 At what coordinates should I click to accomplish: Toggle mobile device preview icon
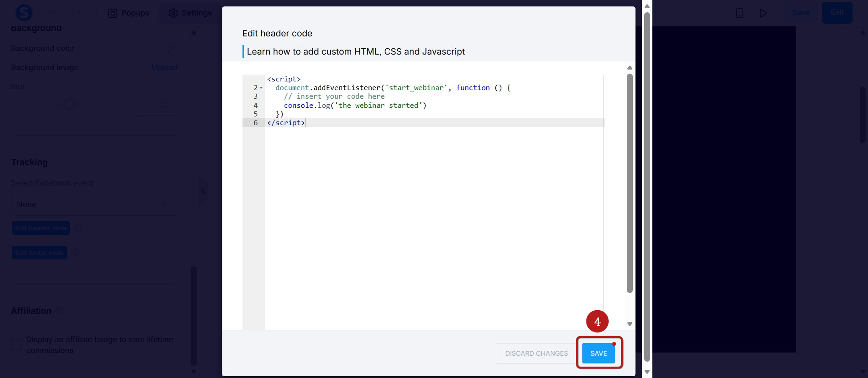(740, 13)
